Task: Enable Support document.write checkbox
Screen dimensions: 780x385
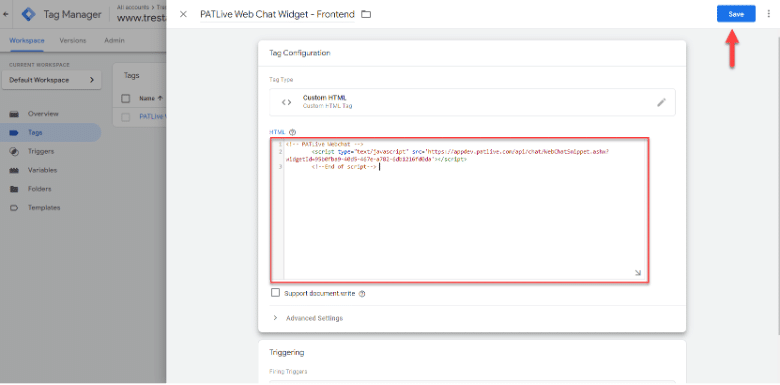Action: coord(275,292)
